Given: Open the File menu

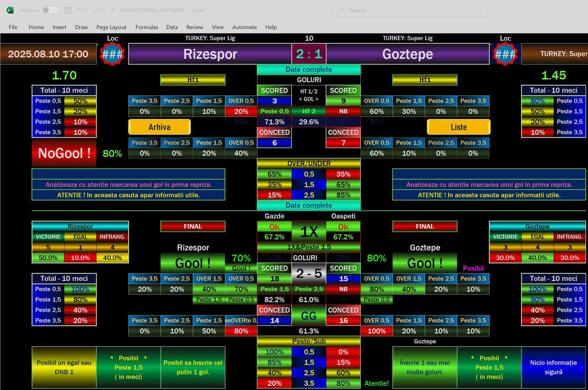Looking at the screenshot, I should (13, 27).
